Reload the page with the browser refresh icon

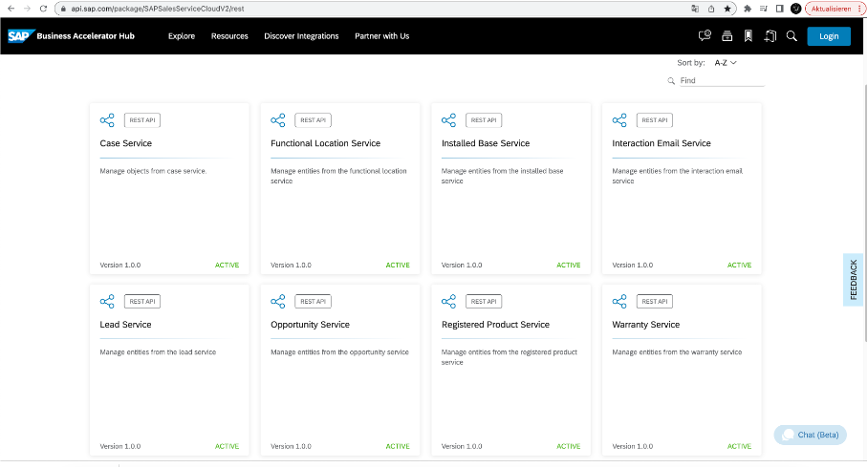tap(43, 8)
